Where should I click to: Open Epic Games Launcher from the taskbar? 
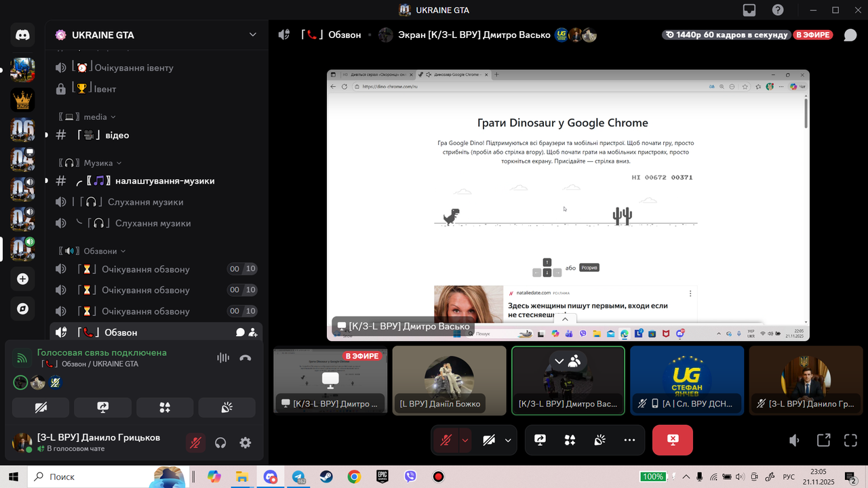382,476
